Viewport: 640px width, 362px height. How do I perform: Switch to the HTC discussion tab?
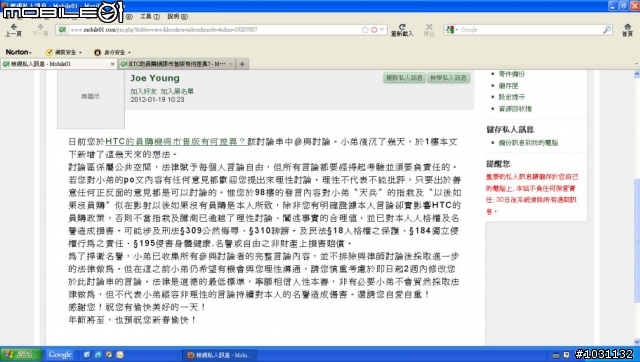click(x=175, y=64)
